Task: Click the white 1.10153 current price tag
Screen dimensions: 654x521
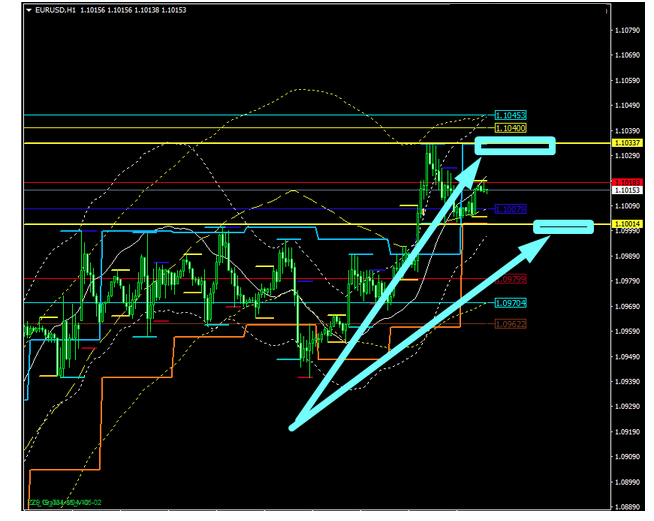Action: [628, 189]
